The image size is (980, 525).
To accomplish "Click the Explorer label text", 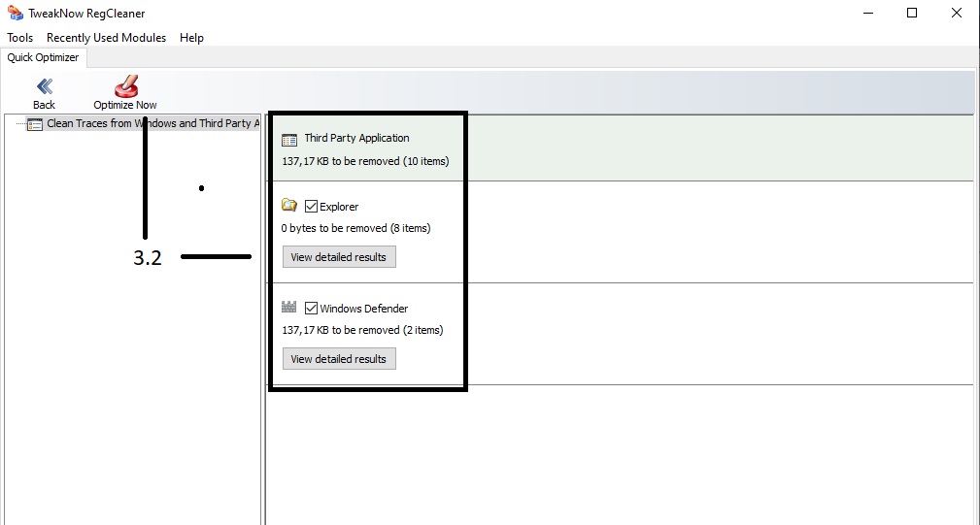I will tap(339, 207).
